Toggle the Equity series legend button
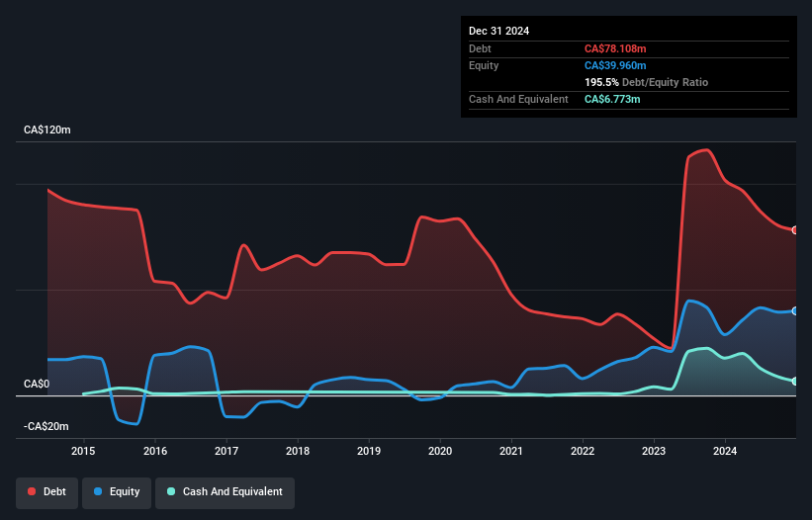 pyautogui.click(x=117, y=491)
